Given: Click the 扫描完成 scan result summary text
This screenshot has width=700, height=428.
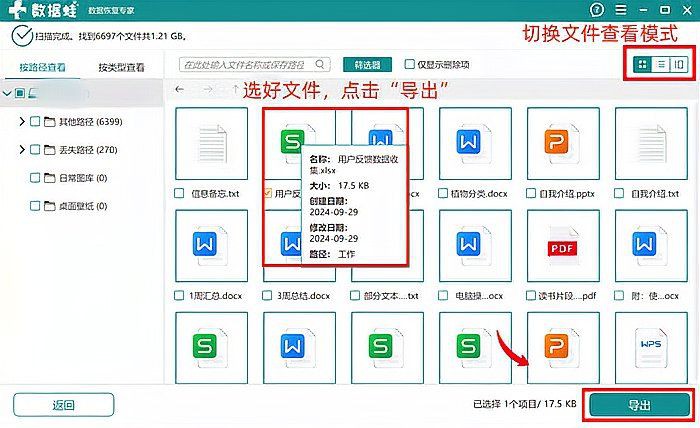Looking at the screenshot, I should [111, 36].
